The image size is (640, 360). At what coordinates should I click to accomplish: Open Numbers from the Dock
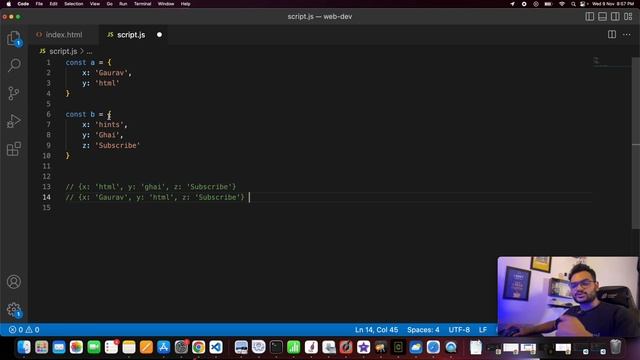coord(293,347)
